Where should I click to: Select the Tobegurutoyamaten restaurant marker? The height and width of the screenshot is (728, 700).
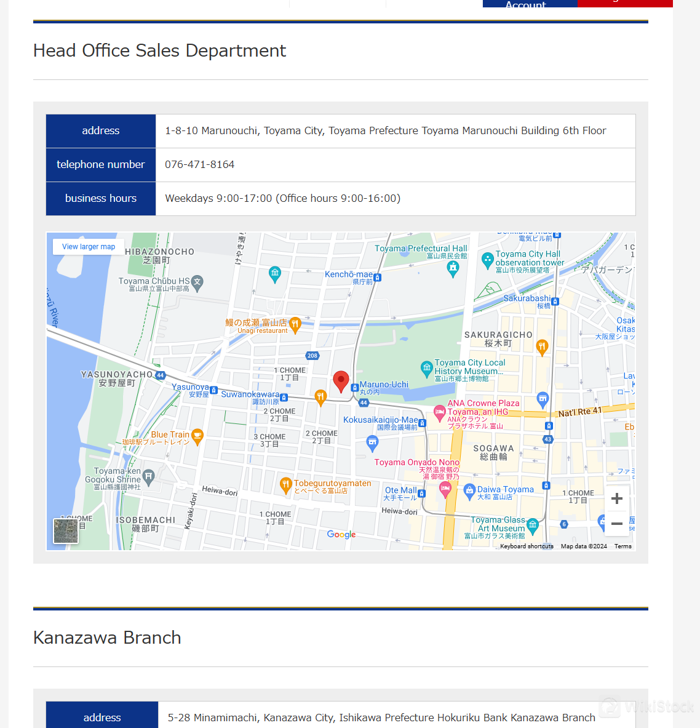tap(286, 485)
